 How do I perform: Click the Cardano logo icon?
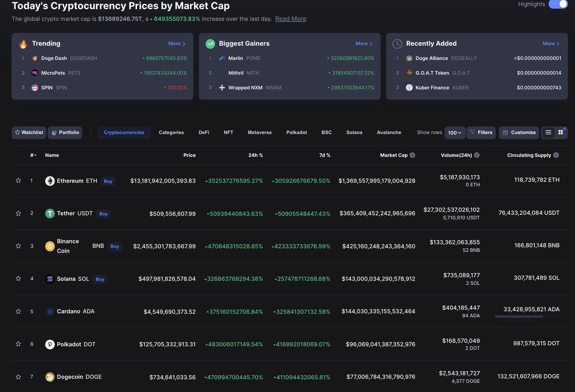pyautogui.click(x=50, y=311)
